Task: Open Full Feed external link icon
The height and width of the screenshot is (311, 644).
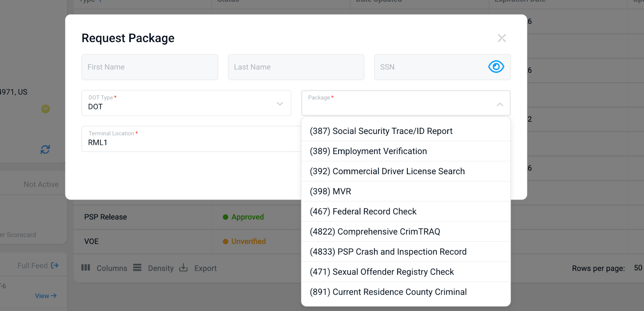Action: click(x=55, y=266)
